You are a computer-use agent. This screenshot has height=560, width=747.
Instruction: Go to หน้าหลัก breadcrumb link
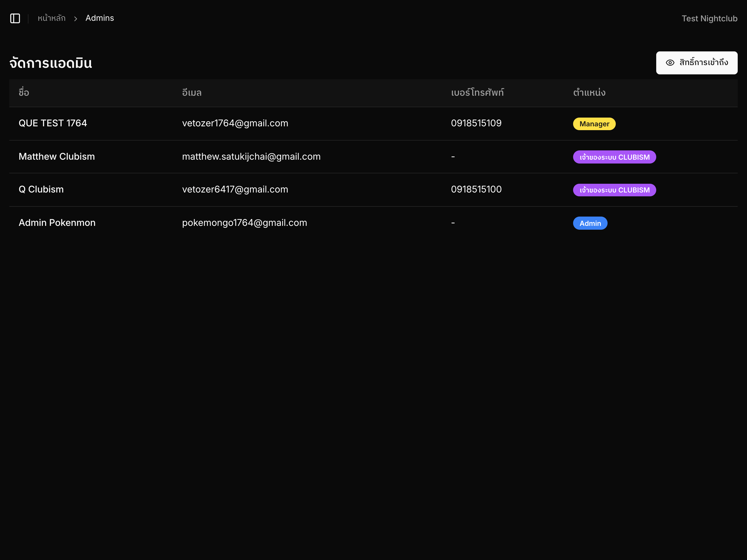pos(51,18)
